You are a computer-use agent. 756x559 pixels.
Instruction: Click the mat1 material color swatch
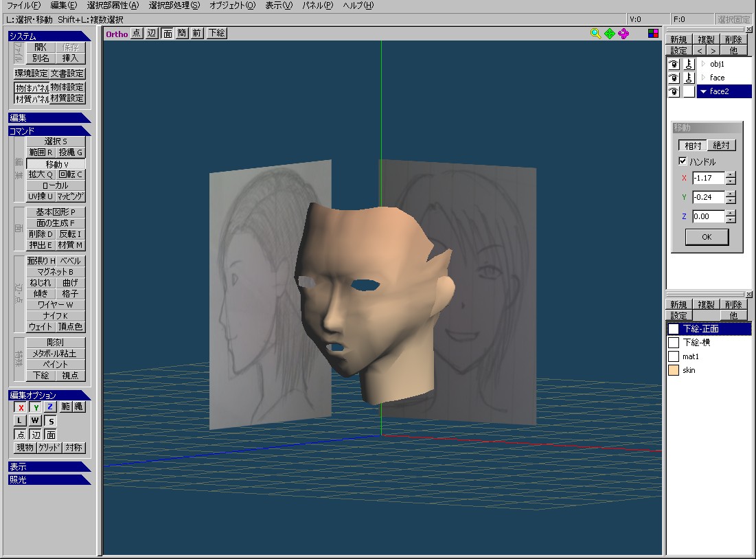tap(674, 356)
